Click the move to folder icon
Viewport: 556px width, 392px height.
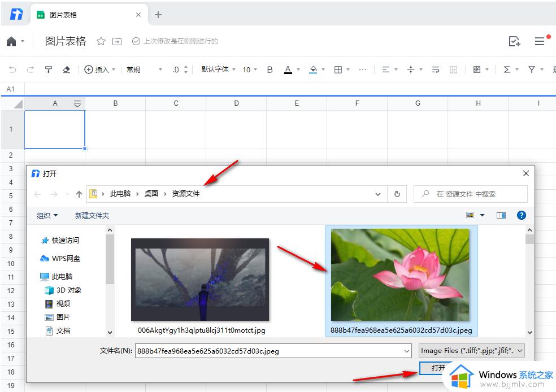tap(117, 41)
